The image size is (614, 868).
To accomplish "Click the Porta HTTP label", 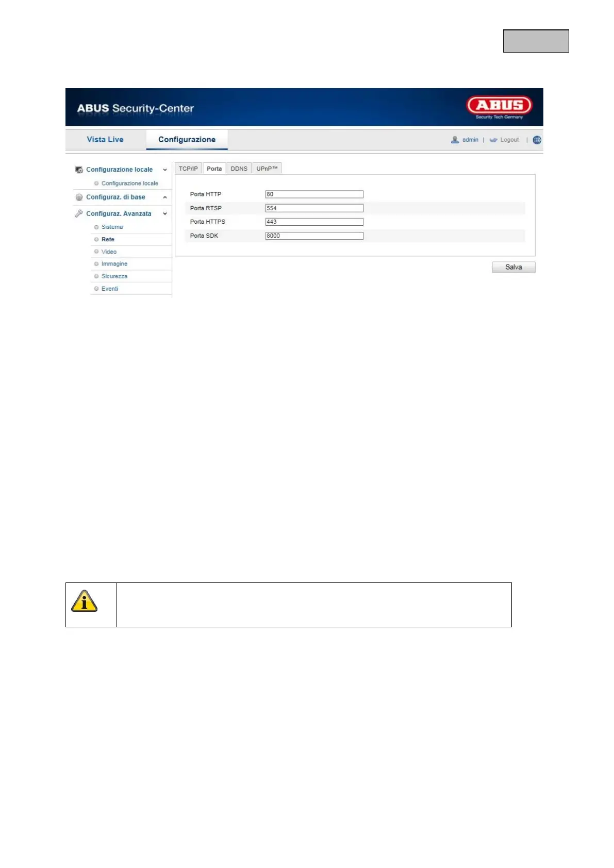I will (206, 194).
